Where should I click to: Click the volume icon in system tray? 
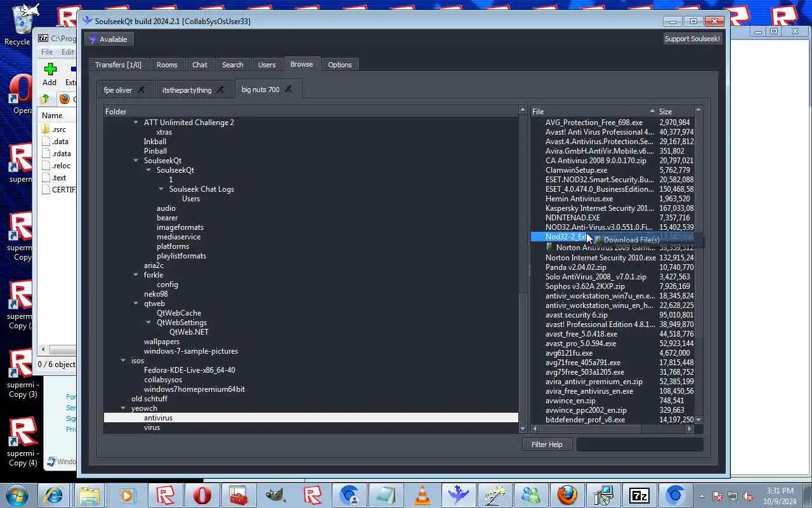(x=749, y=496)
